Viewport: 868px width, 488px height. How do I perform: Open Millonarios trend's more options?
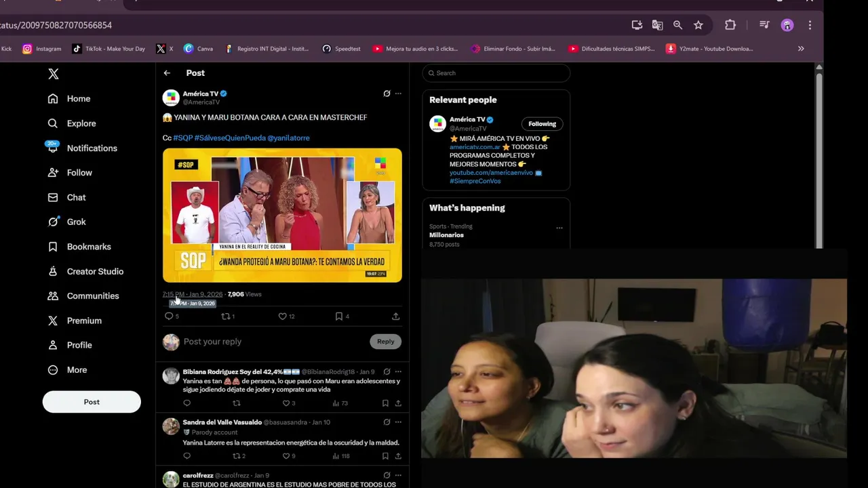(559, 228)
